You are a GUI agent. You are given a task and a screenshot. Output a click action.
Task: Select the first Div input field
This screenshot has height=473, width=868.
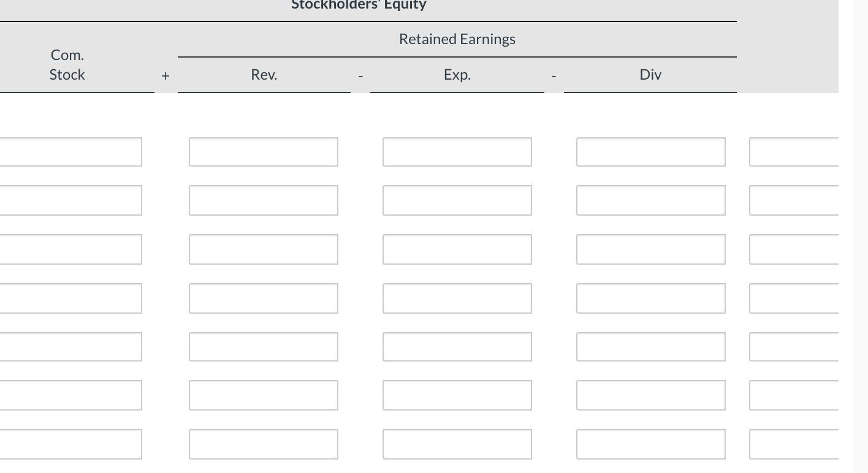click(650, 151)
